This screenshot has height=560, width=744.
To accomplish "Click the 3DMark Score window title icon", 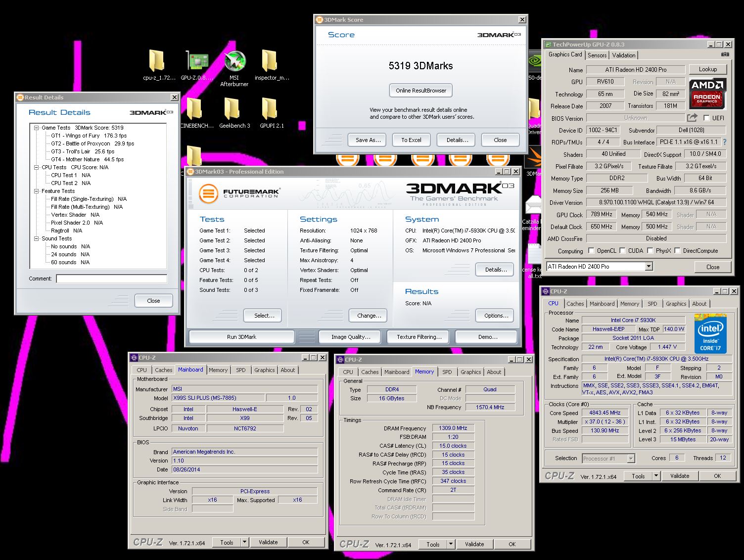I will tap(320, 20).
